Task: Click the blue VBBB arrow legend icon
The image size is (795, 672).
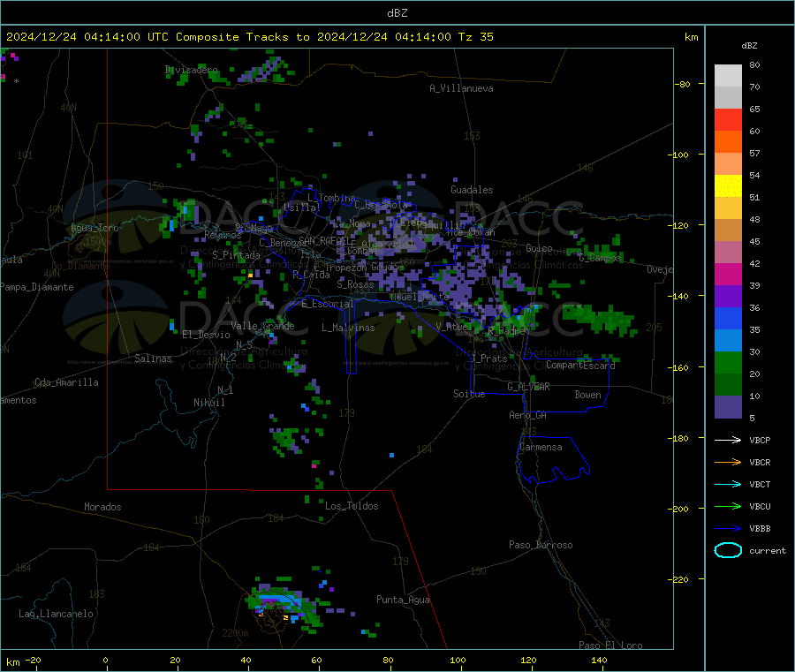Action: point(728,528)
